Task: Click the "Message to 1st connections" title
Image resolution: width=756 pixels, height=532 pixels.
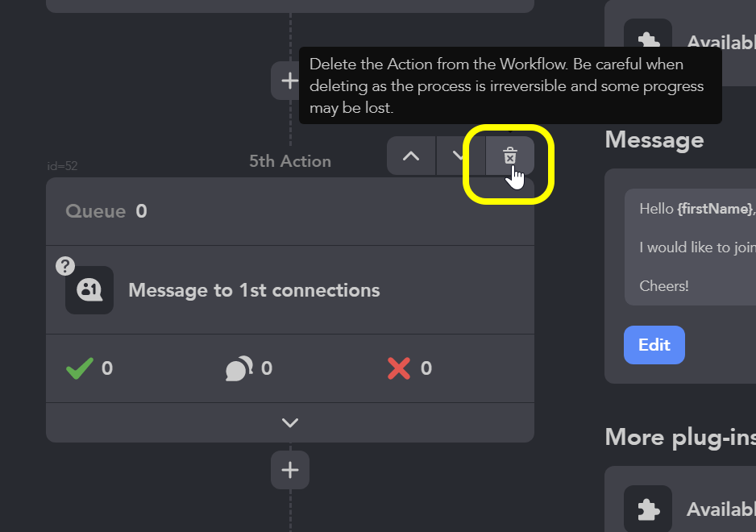Action: coord(254,290)
